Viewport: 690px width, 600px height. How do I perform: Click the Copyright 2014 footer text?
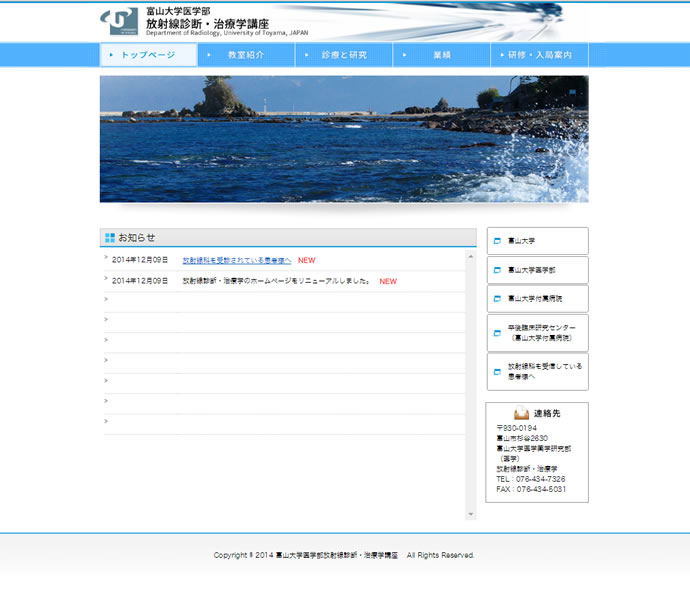344,555
